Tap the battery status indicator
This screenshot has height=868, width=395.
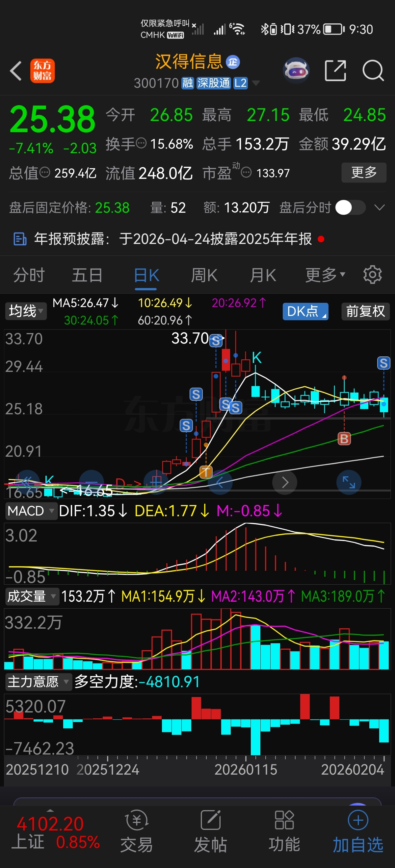334,29
